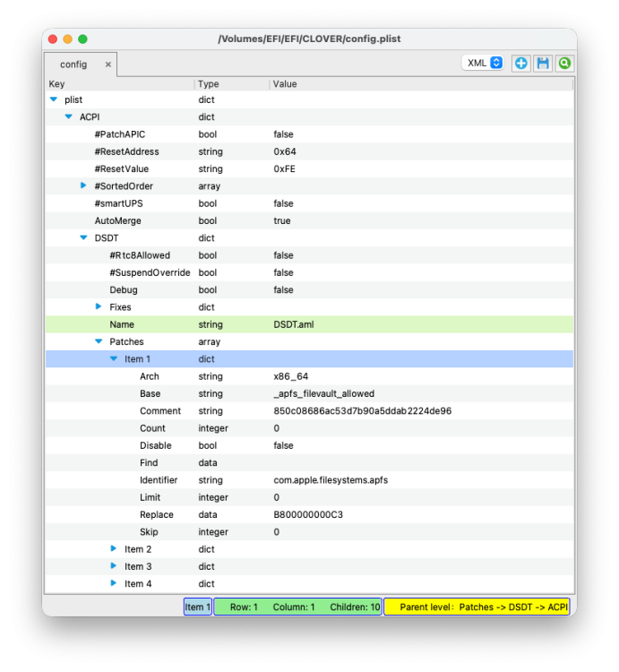Click the B800000000C3 value
619x672 pixels.
point(308,514)
